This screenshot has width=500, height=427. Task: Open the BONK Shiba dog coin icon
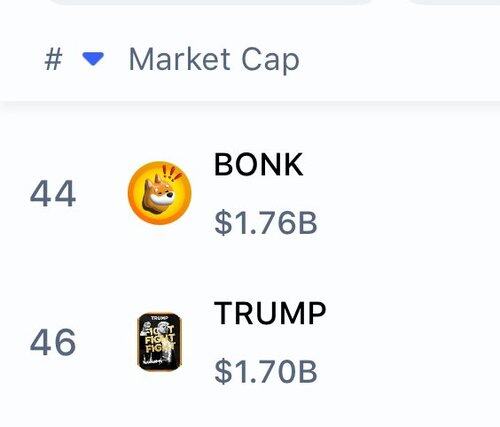160,193
